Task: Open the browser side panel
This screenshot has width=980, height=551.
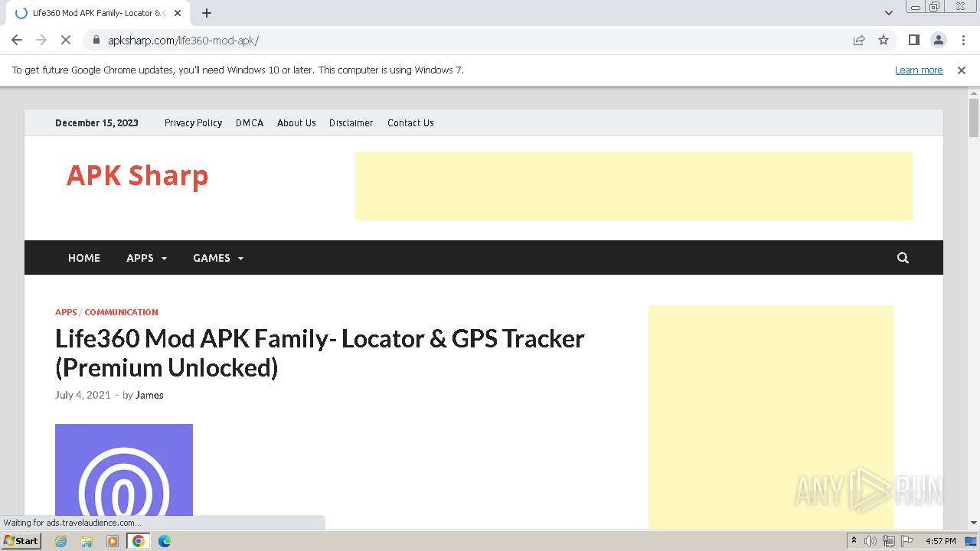Action: tap(913, 40)
